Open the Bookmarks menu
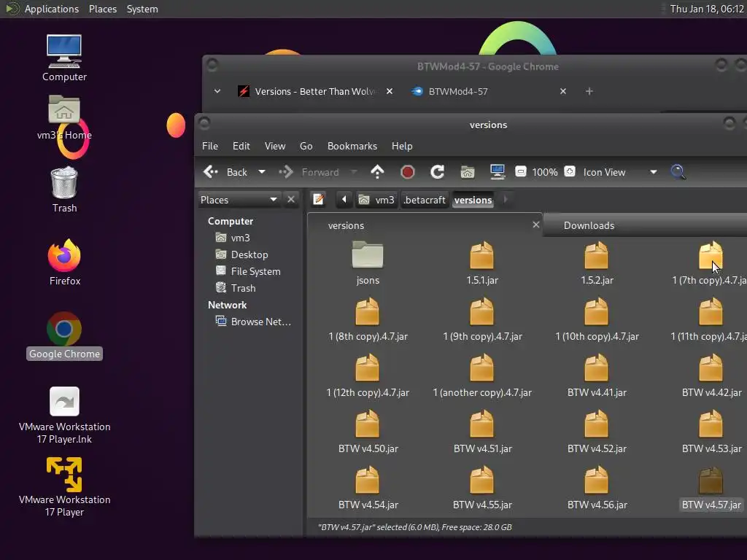The height and width of the screenshot is (560, 747). 352,146
